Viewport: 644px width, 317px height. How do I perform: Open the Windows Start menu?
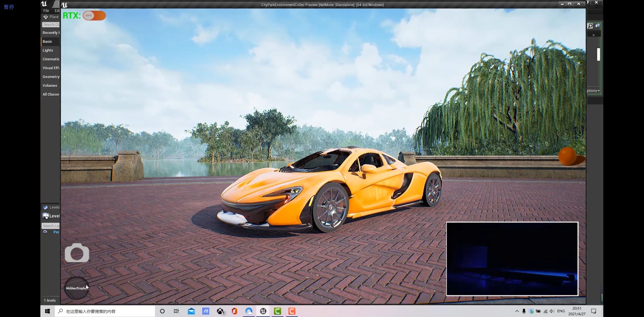(x=47, y=311)
